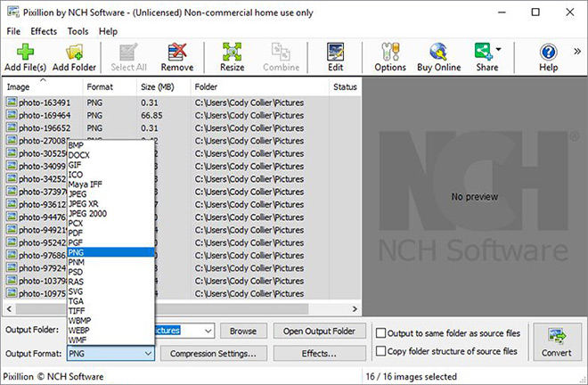Pick plain JPEG output format
The image size is (588, 385).
coord(110,194)
